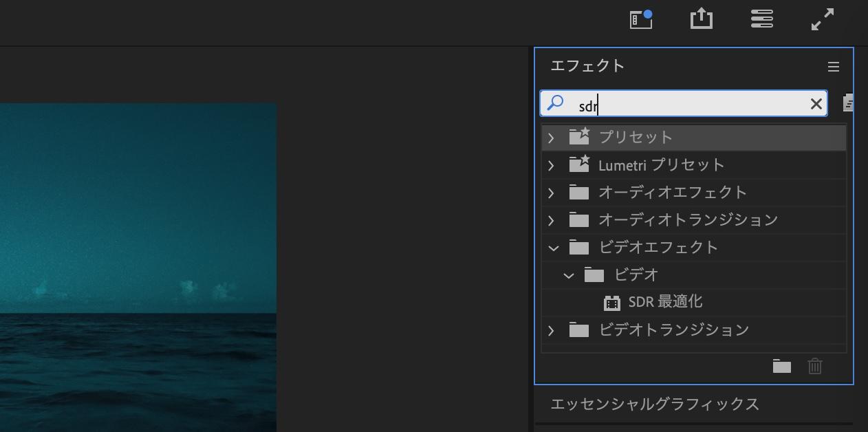Toggle full screen video output icon

pyautogui.click(x=823, y=19)
